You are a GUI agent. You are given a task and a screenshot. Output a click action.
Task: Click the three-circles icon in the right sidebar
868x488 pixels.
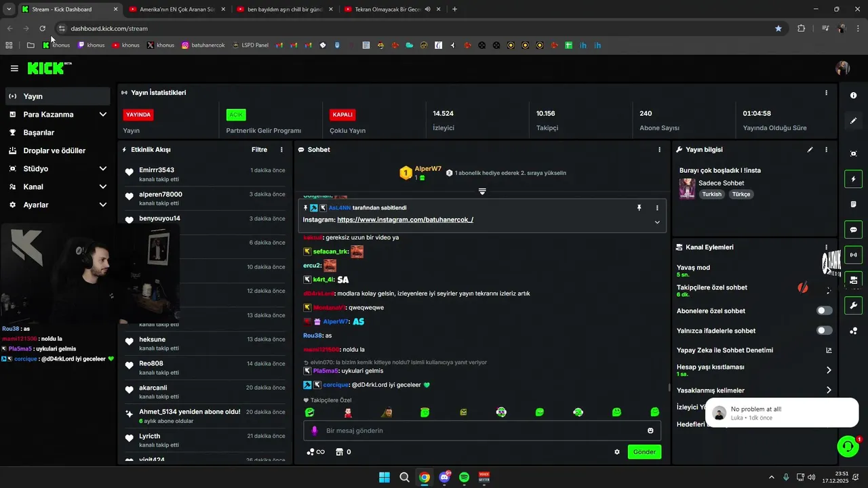pos(853,331)
